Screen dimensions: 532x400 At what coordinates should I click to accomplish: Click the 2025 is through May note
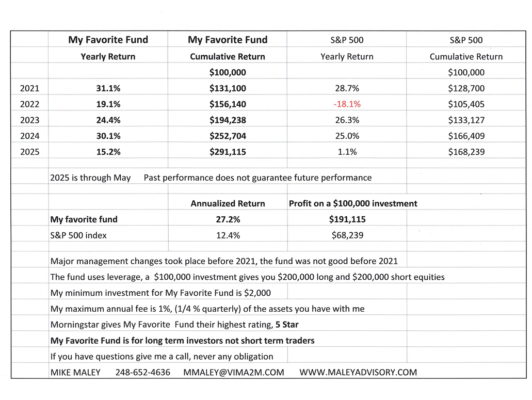click(90, 178)
